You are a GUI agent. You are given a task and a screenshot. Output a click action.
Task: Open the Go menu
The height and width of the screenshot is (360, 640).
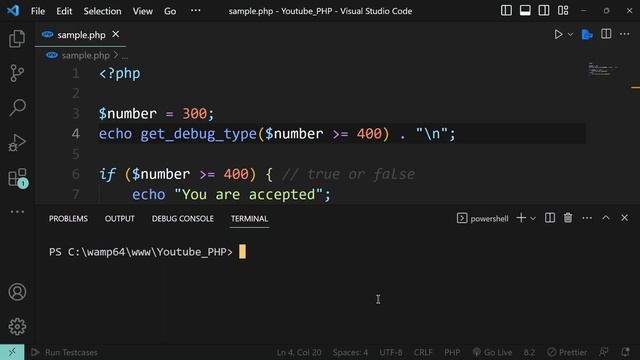[170, 11]
